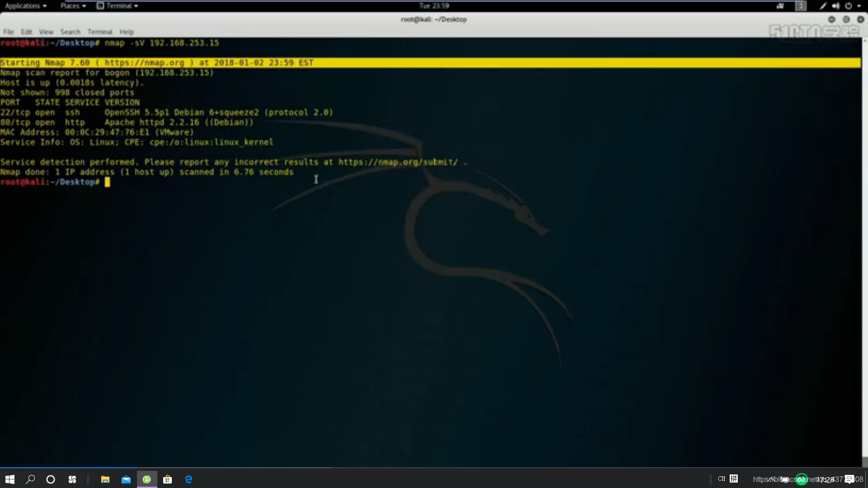The image size is (868, 488).
Task: Click the CH language indicator in system tray
Action: tap(722, 479)
